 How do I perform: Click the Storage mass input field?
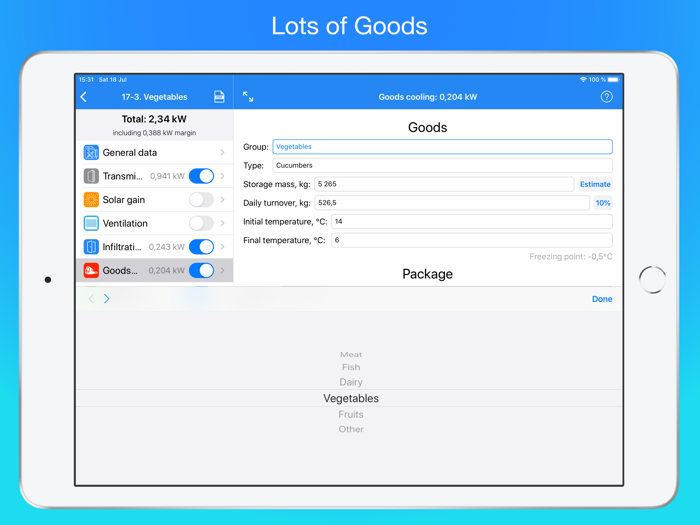[x=444, y=184]
